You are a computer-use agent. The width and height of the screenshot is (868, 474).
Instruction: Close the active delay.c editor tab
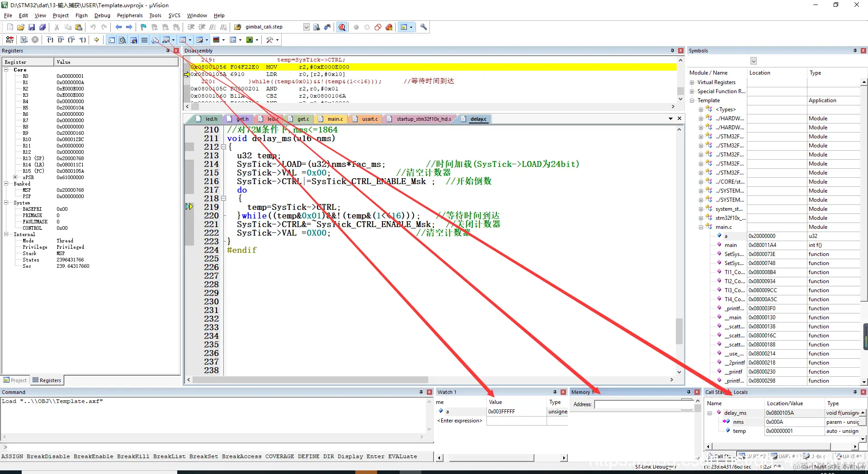coord(679,118)
